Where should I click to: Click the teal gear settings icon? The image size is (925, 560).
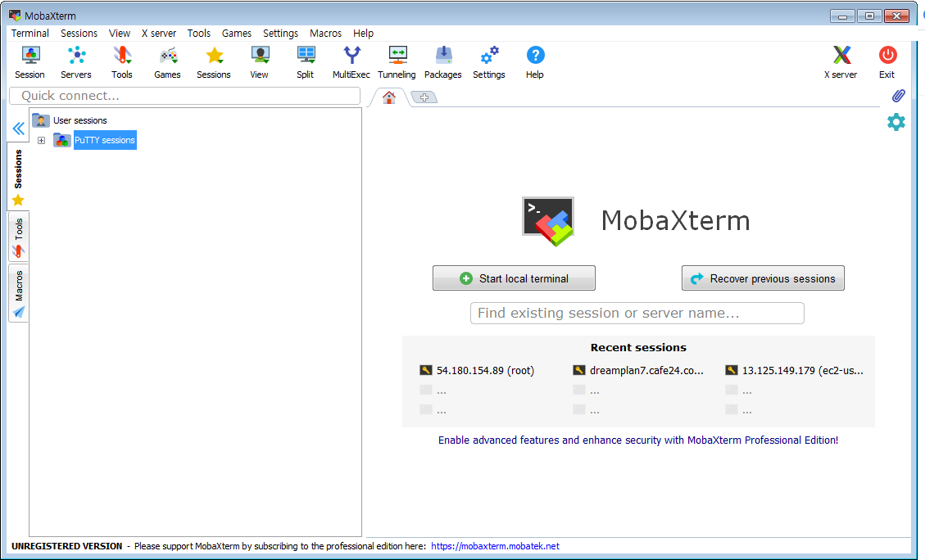pyautogui.click(x=896, y=122)
